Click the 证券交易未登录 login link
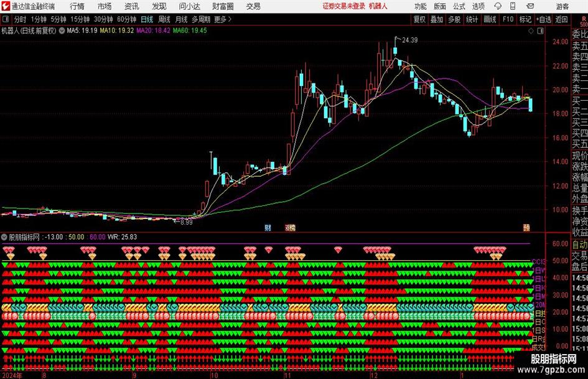Viewport: 588px width, 379px height. pyautogui.click(x=343, y=6)
